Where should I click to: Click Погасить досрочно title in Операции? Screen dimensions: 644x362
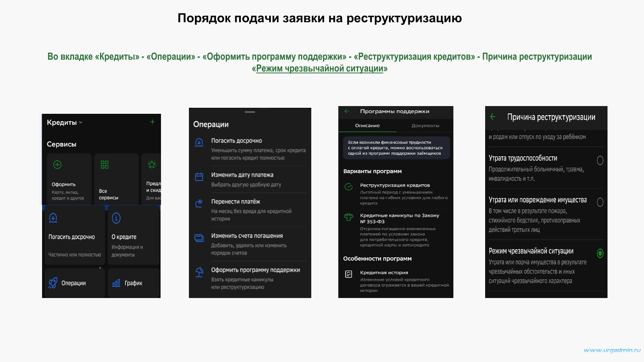coord(237,141)
